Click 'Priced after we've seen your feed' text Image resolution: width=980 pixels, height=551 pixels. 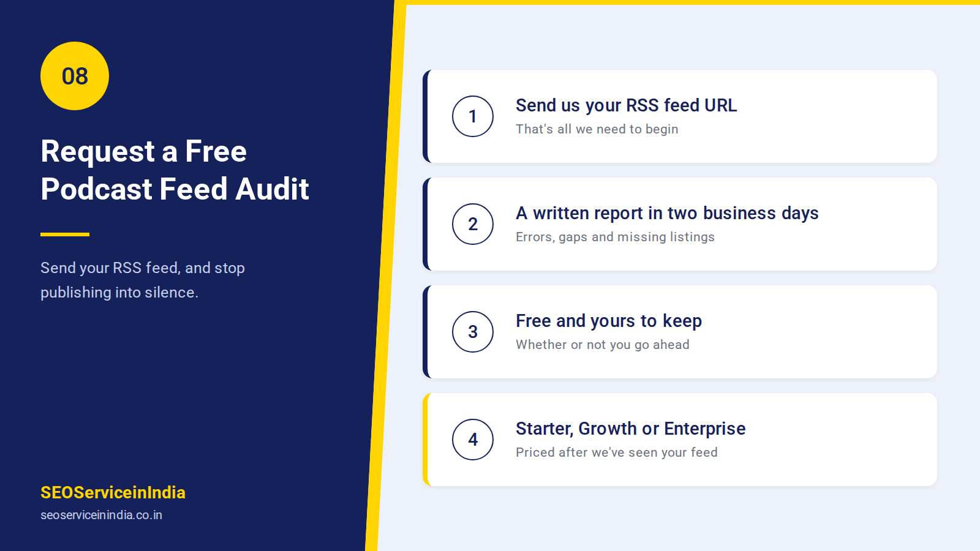click(x=616, y=452)
